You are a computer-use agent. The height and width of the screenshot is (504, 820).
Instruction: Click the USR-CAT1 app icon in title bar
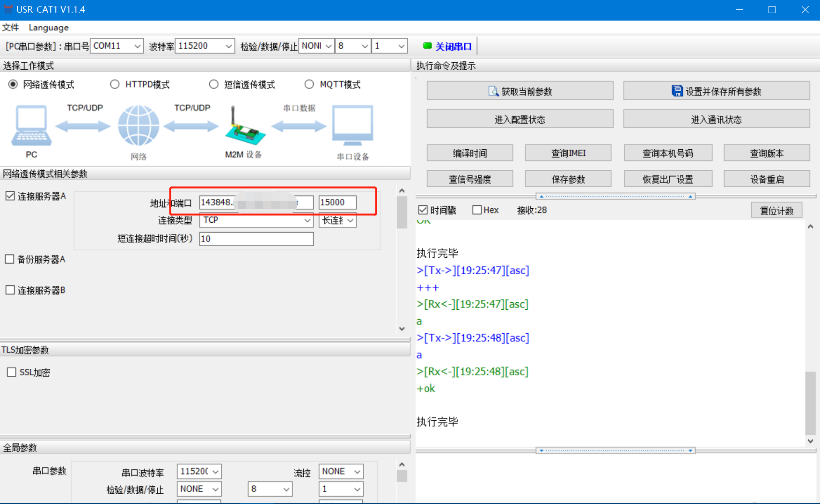coord(8,9)
